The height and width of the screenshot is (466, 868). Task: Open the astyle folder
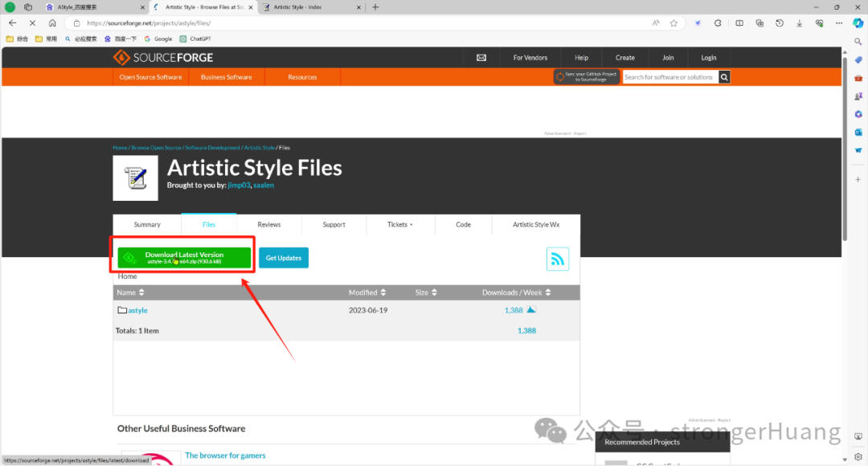(x=138, y=310)
